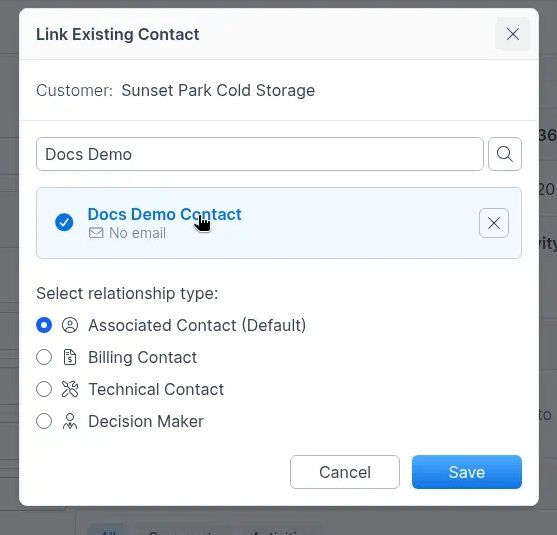Open the Docs Demo Contact name link
This screenshot has height=535, width=557.
(x=164, y=214)
